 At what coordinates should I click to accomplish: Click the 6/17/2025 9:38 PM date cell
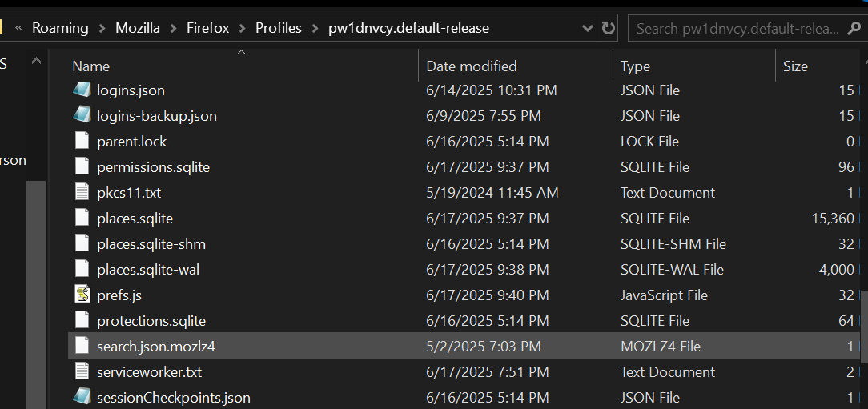click(487, 270)
